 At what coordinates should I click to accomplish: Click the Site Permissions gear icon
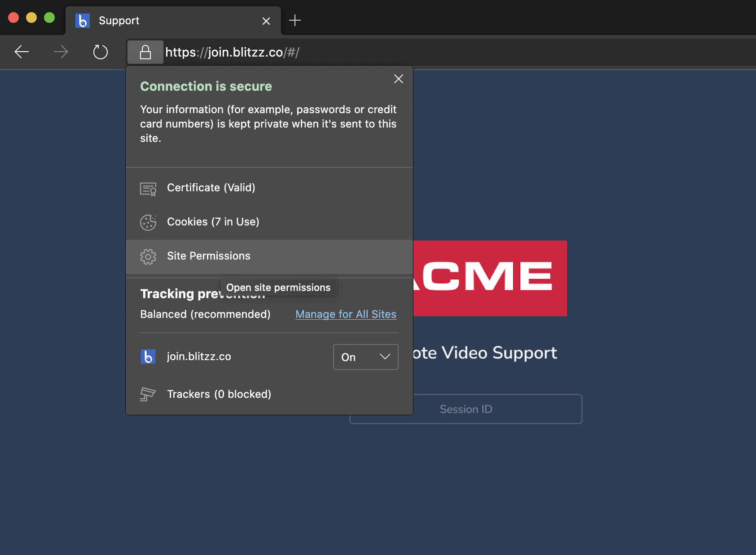[x=148, y=256]
